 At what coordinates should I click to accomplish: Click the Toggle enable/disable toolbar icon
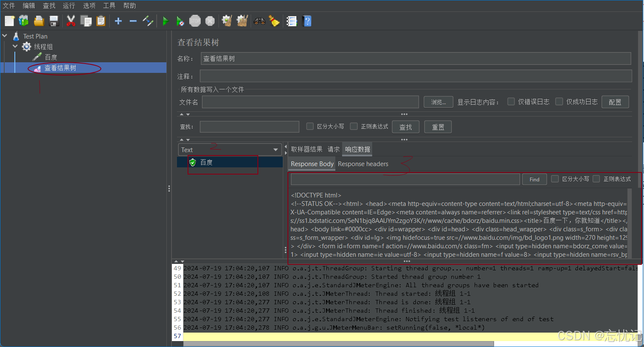tap(148, 21)
